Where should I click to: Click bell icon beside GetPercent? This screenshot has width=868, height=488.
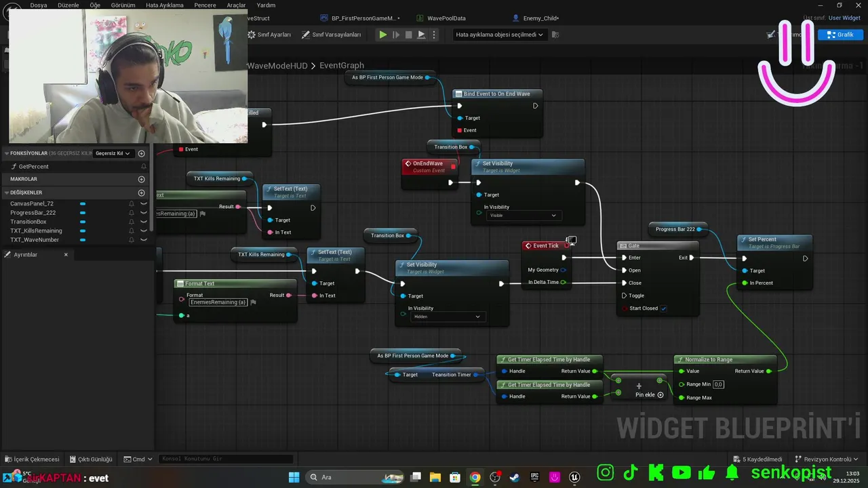point(143,167)
